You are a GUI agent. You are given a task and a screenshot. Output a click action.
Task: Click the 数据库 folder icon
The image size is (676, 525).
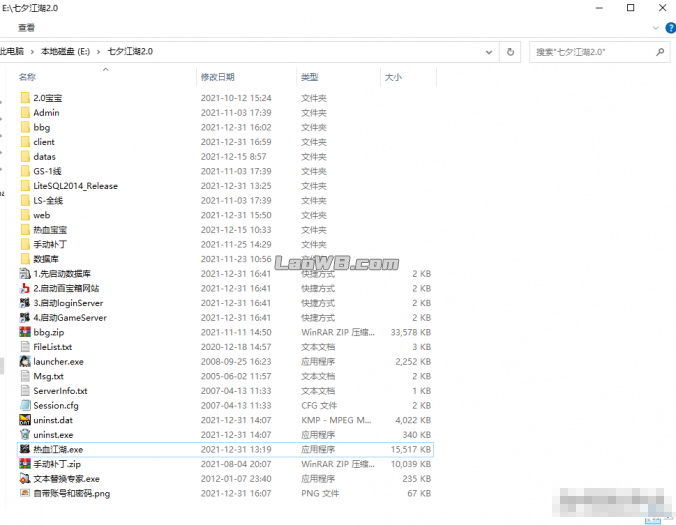coord(25,259)
